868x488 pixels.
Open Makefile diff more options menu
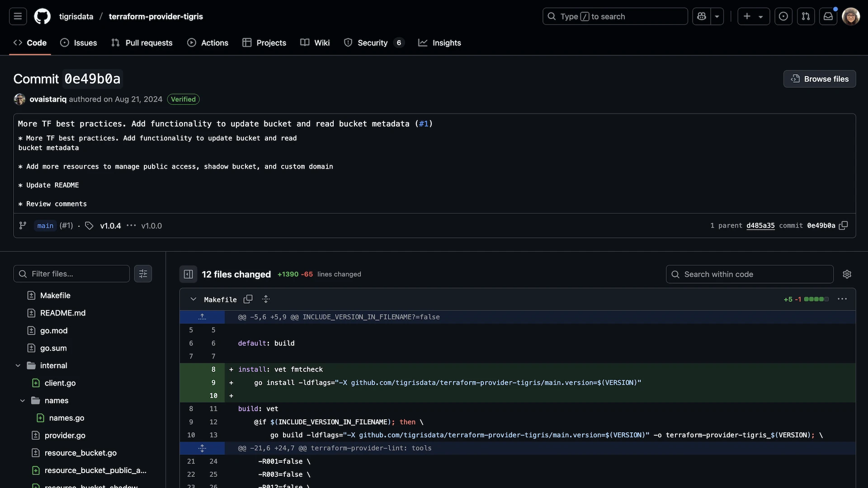tap(842, 299)
